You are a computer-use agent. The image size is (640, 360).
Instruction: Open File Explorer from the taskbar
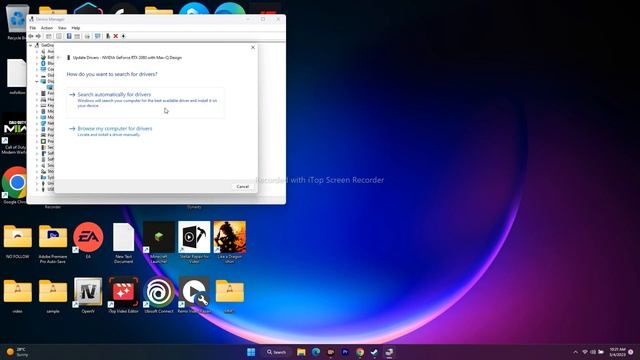pos(301,352)
